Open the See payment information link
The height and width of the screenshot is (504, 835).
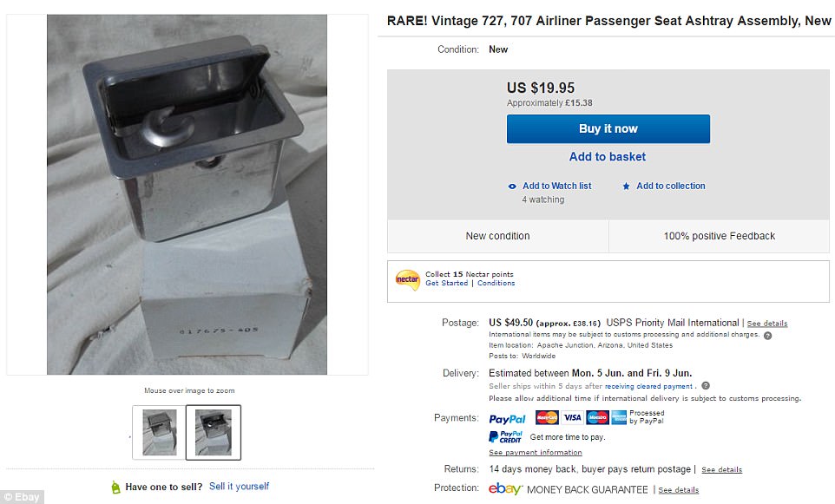[536, 453]
